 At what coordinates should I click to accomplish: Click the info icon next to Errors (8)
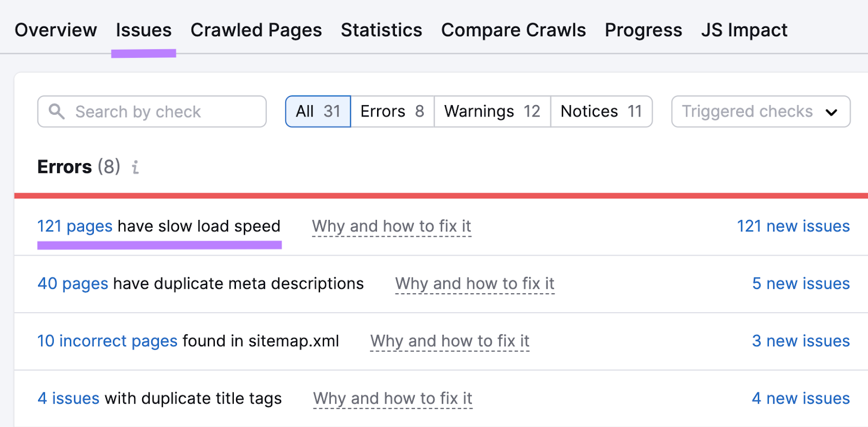135,167
